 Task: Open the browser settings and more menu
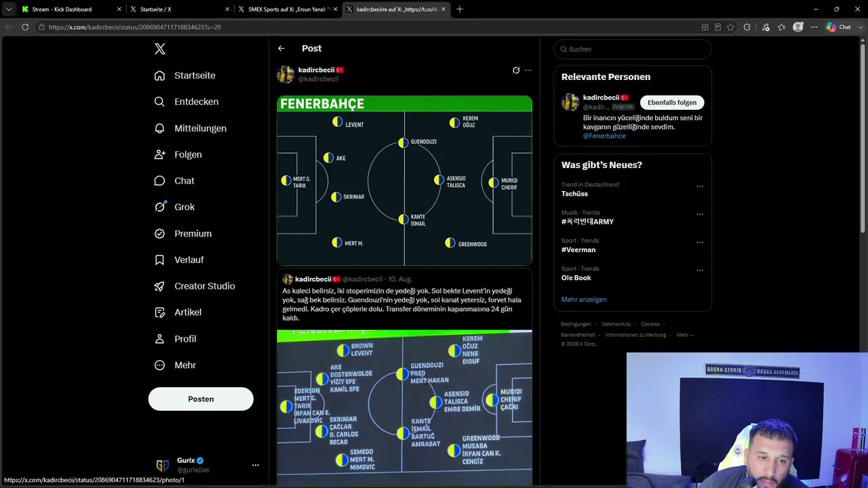tap(814, 27)
